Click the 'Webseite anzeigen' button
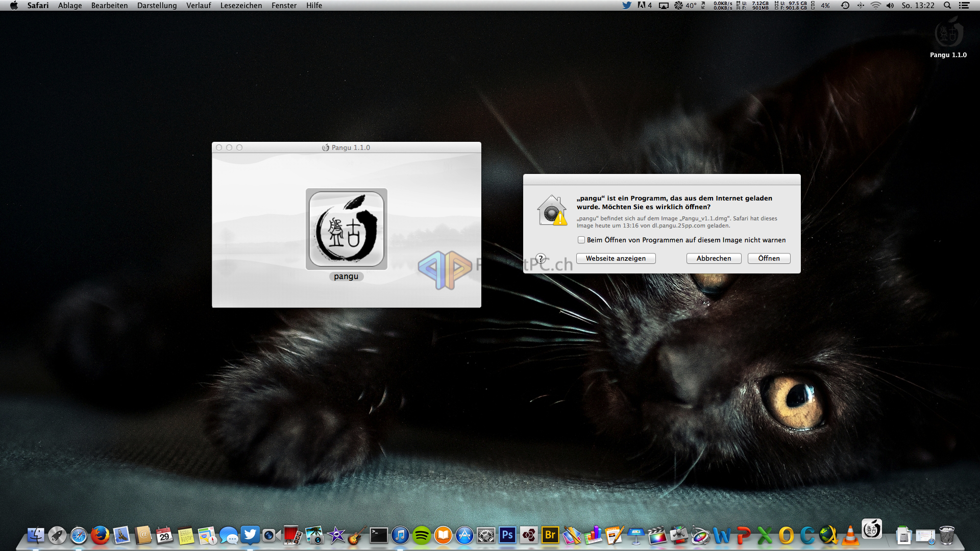 pyautogui.click(x=616, y=258)
